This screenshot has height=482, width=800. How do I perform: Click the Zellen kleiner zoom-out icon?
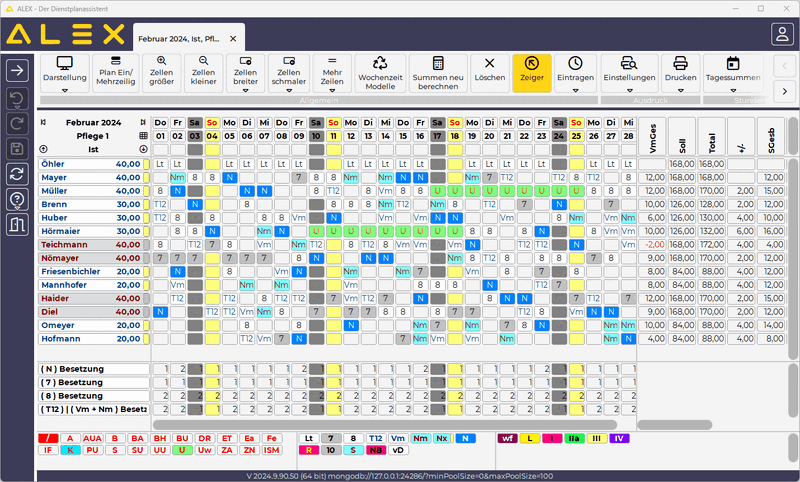click(203, 62)
